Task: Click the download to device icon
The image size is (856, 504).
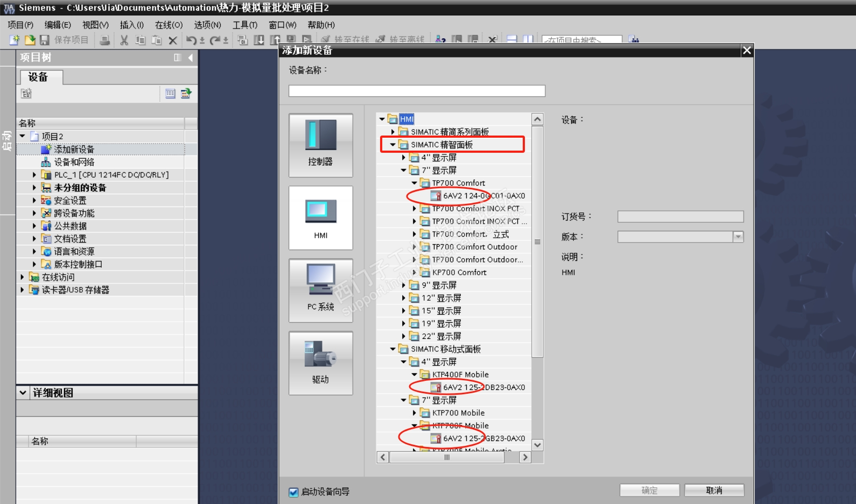Action: pyautogui.click(x=259, y=40)
